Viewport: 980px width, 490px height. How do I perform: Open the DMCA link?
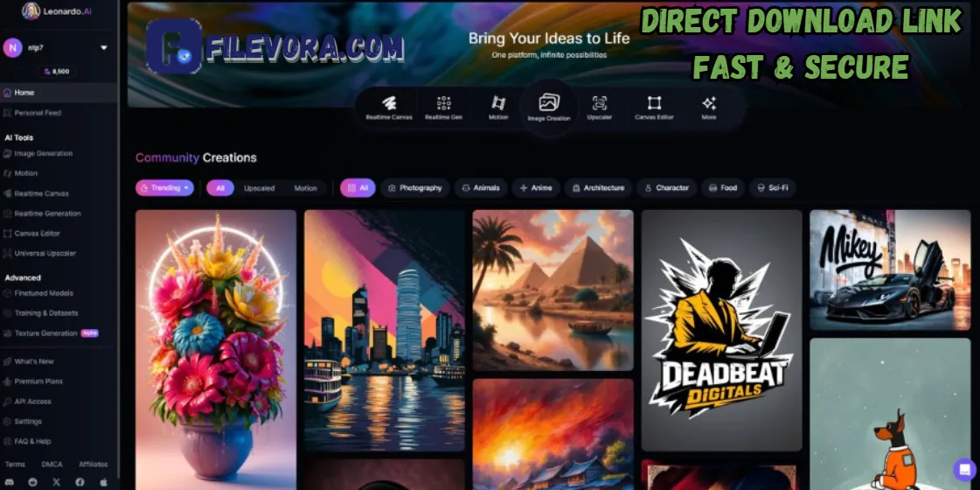click(52, 465)
